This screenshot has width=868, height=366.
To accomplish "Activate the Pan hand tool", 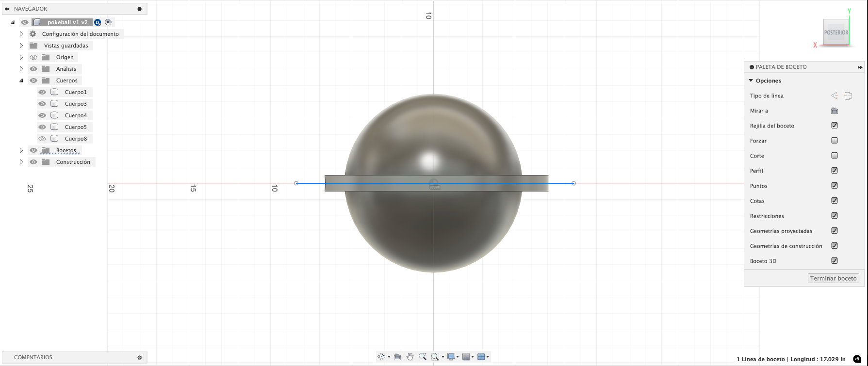I will [410, 357].
